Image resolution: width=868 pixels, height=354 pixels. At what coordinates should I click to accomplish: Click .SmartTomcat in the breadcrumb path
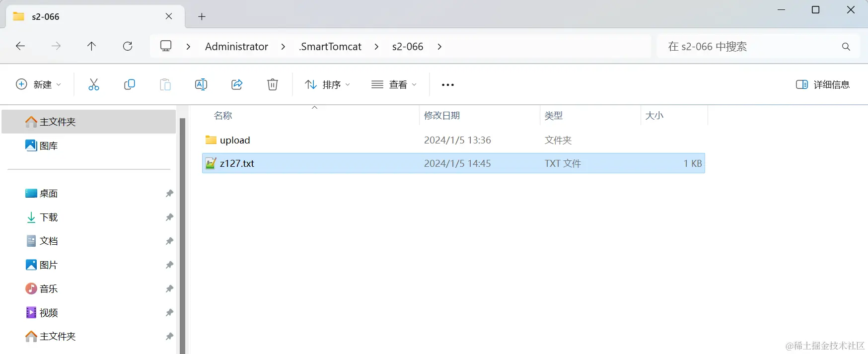(x=330, y=47)
